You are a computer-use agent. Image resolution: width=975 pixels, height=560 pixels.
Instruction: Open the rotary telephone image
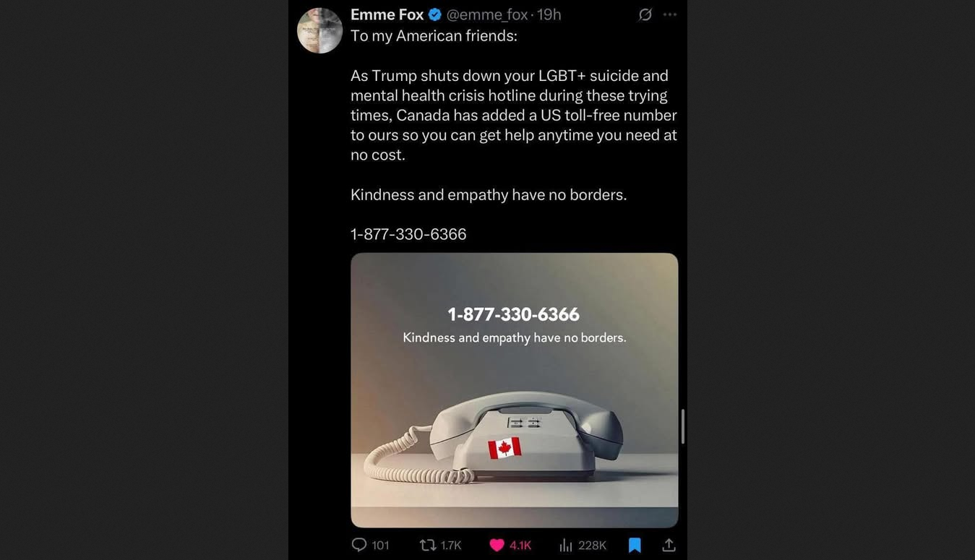[514, 390]
